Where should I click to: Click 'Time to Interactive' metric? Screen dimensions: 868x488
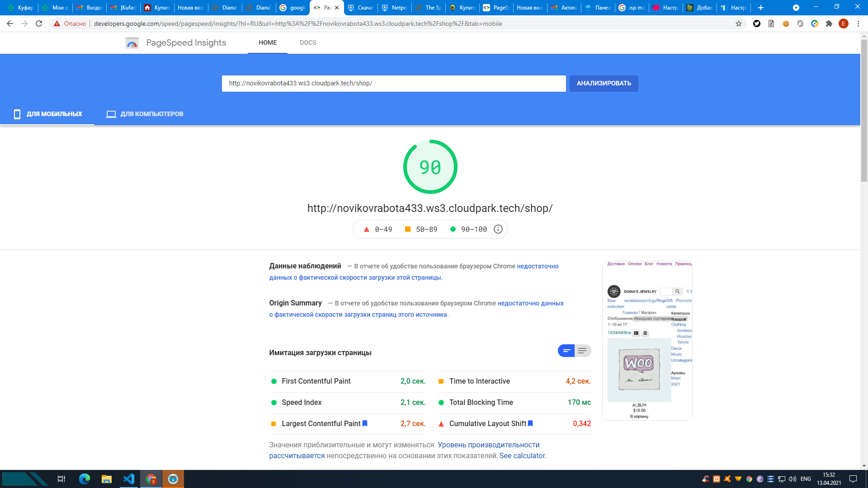[479, 381]
